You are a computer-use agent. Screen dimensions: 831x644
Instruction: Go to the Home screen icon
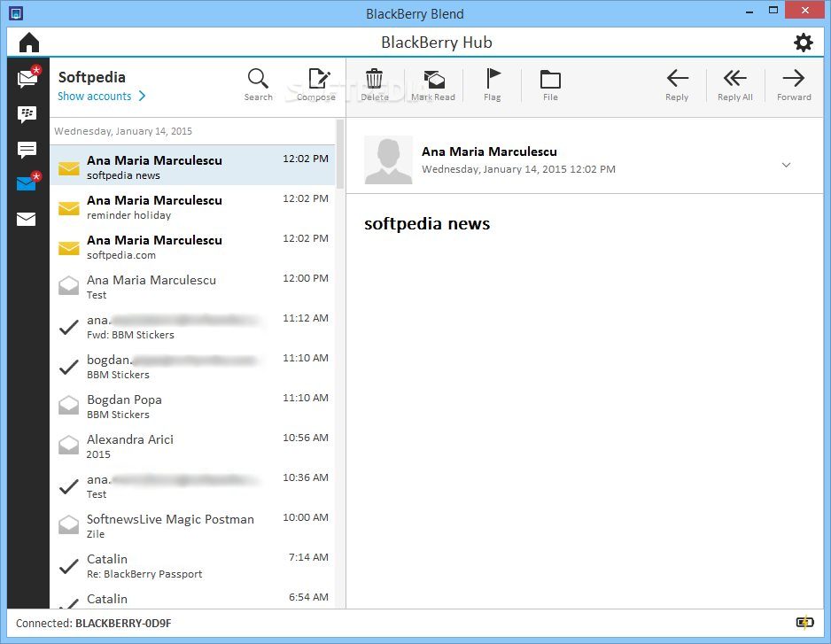[x=29, y=43]
